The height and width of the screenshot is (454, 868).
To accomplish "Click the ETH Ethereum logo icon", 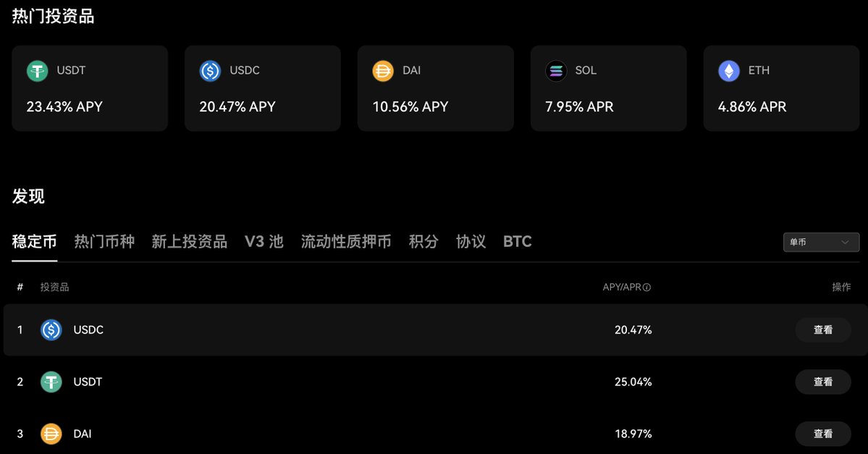I will [x=729, y=71].
